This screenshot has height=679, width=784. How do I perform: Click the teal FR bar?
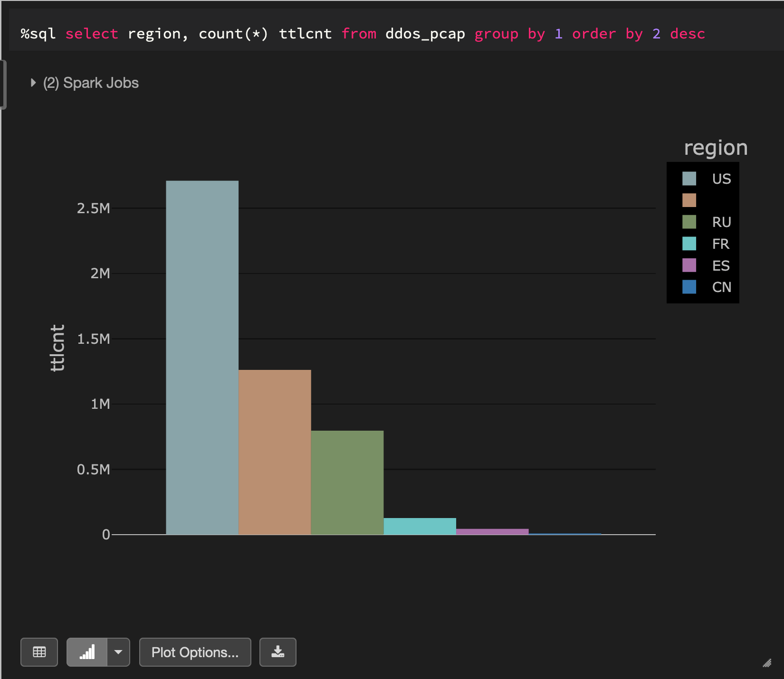pyautogui.click(x=420, y=526)
